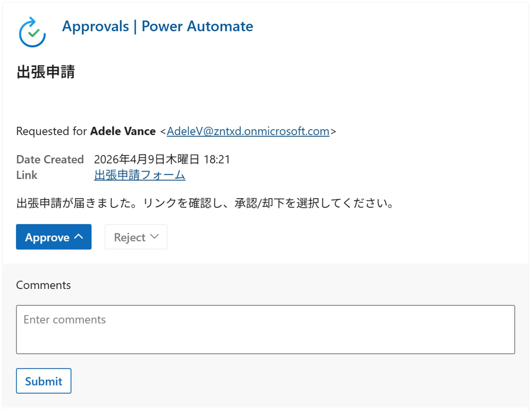Click the Comments label
This screenshot has height=410, width=532.
(43, 285)
